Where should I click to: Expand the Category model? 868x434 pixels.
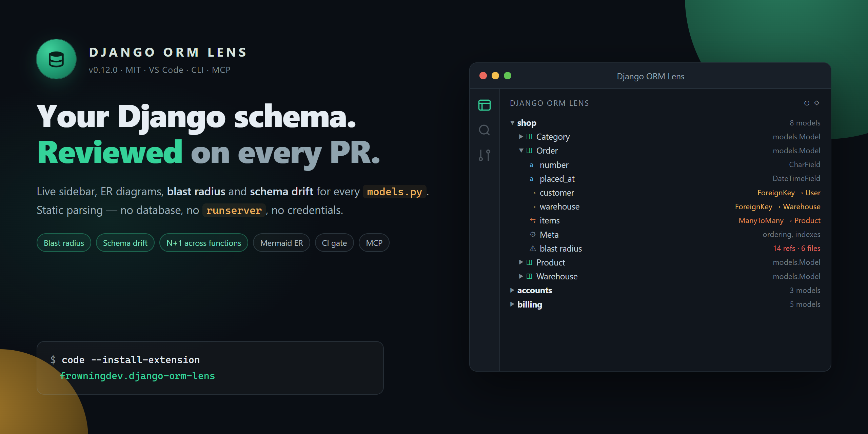pos(521,137)
